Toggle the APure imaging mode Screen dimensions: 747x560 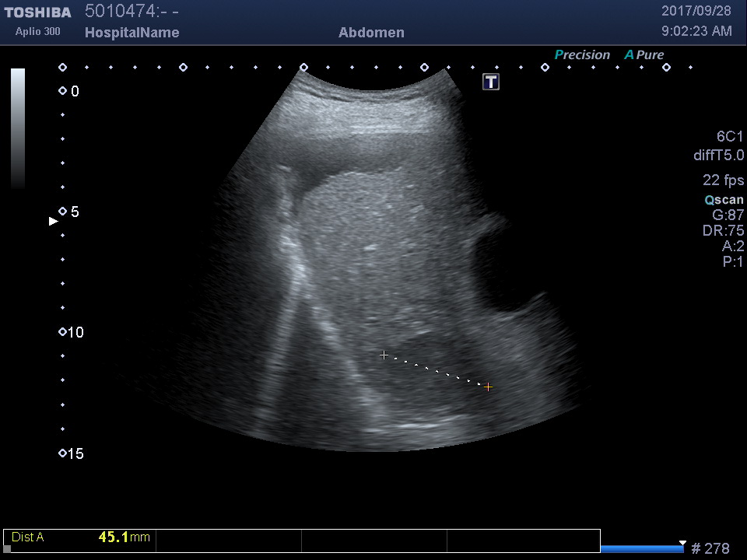click(644, 55)
